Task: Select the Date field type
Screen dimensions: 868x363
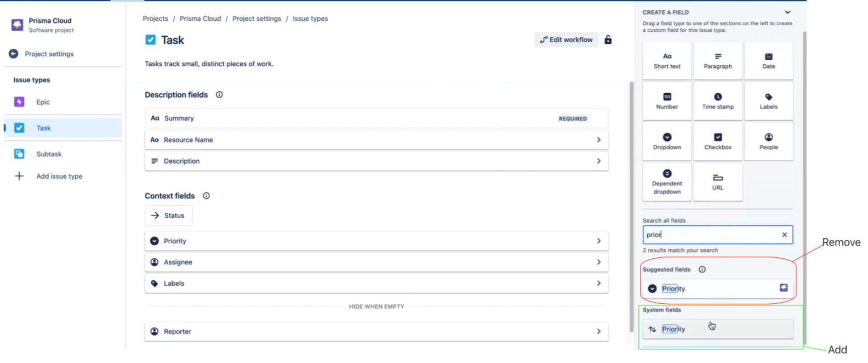Action: coord(768,60)
